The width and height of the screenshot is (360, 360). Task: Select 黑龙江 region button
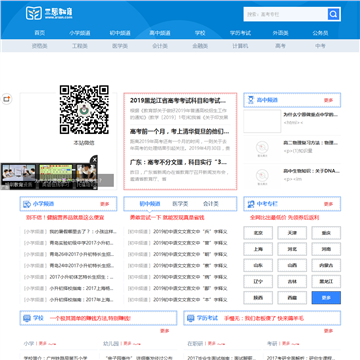(326, 281)
